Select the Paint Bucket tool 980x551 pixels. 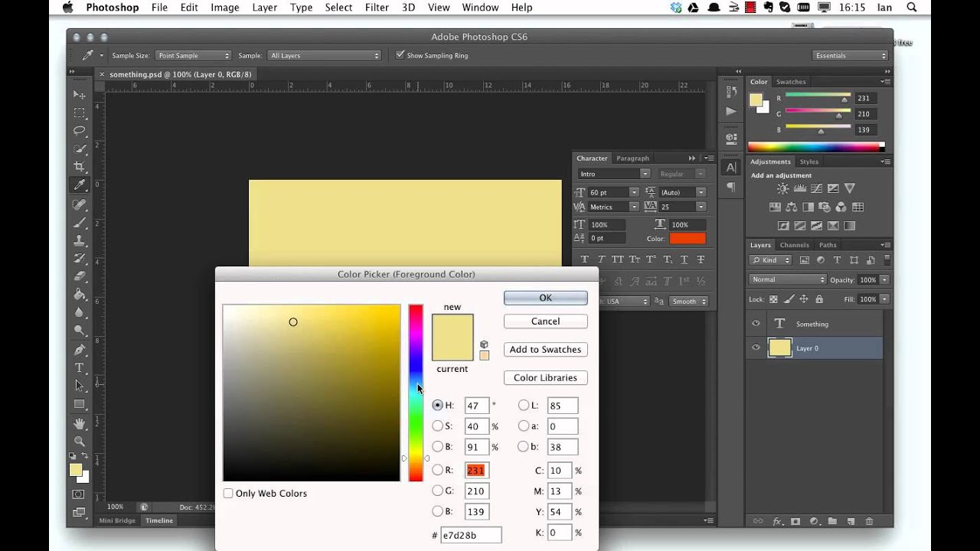coord(79,295)
